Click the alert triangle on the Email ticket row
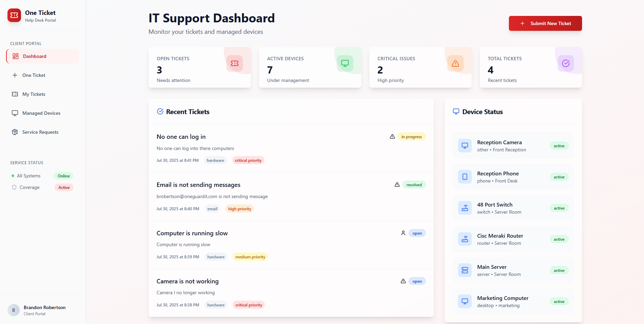 click(397, 185)
